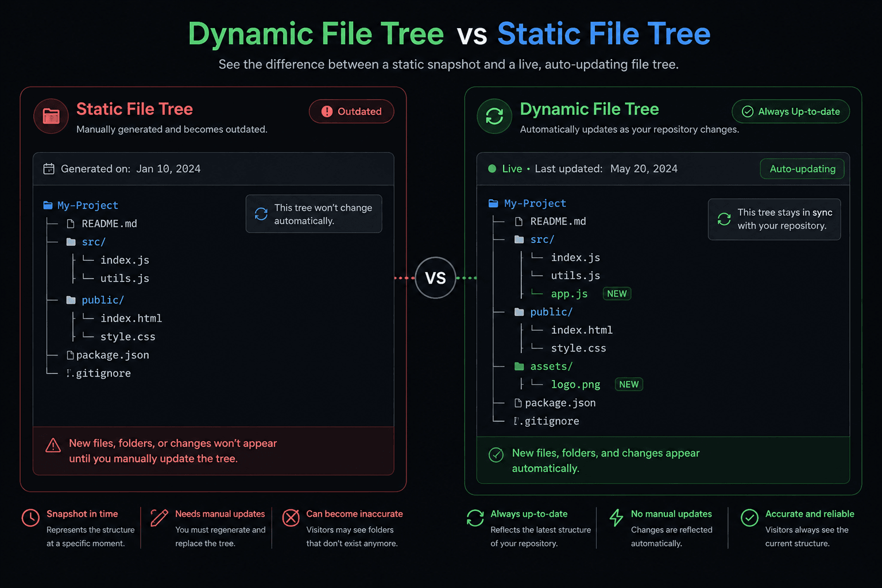This screenshot has width=882, height=588.
Task: Click the 'Needs manual updates' heading
Action: (220, 514)
